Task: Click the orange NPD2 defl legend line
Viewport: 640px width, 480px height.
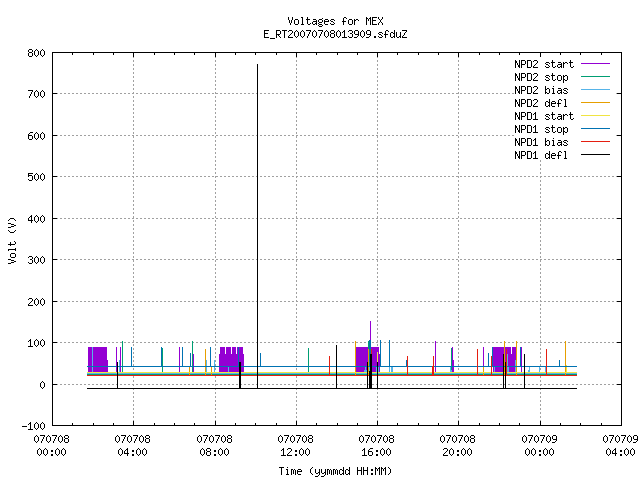Action: [596, 103]
